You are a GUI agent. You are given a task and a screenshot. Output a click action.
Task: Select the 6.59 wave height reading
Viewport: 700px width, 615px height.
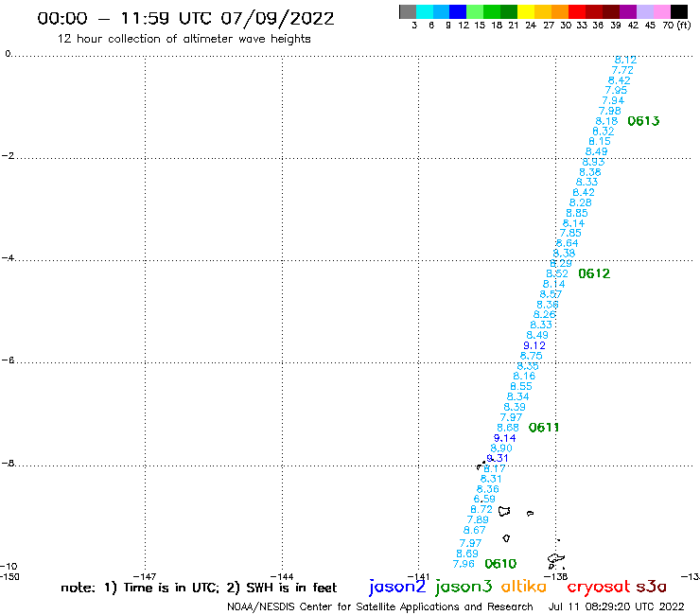pyautogui.click(x=484, y=499)
